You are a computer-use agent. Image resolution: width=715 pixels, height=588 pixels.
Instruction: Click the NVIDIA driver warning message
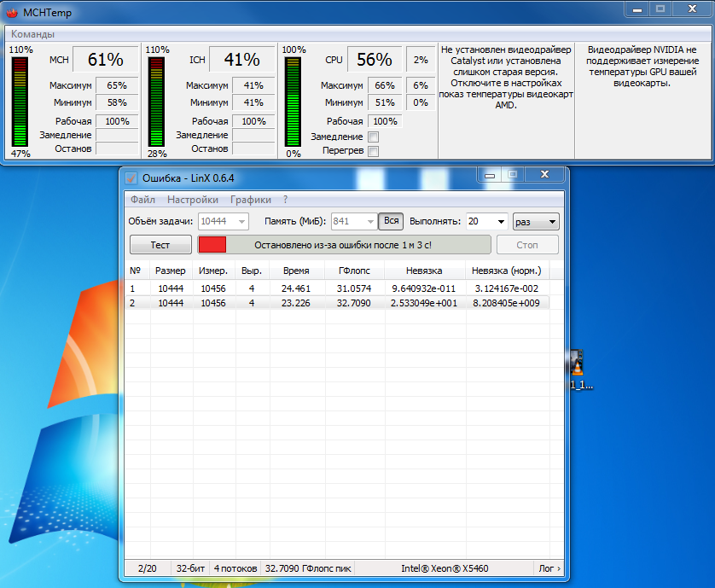click(642, 67)
